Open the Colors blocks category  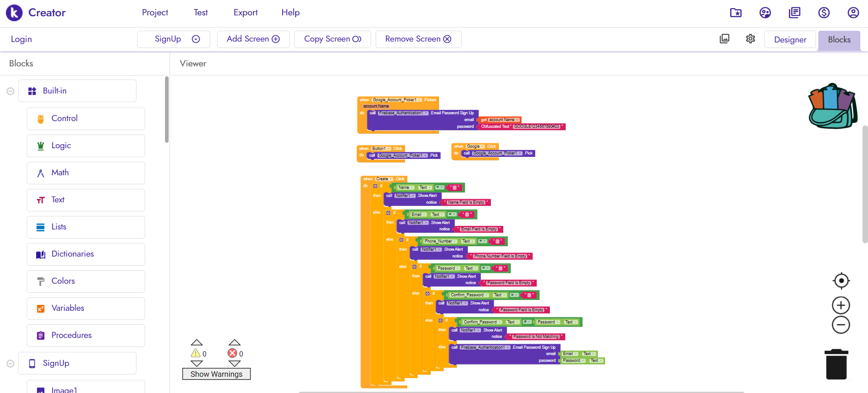(86, 281)
